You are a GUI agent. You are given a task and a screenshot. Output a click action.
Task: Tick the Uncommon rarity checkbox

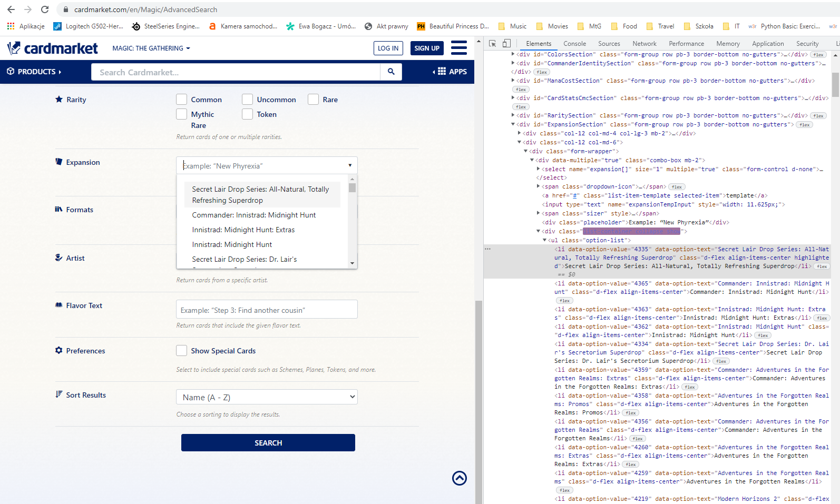[248, 100]
